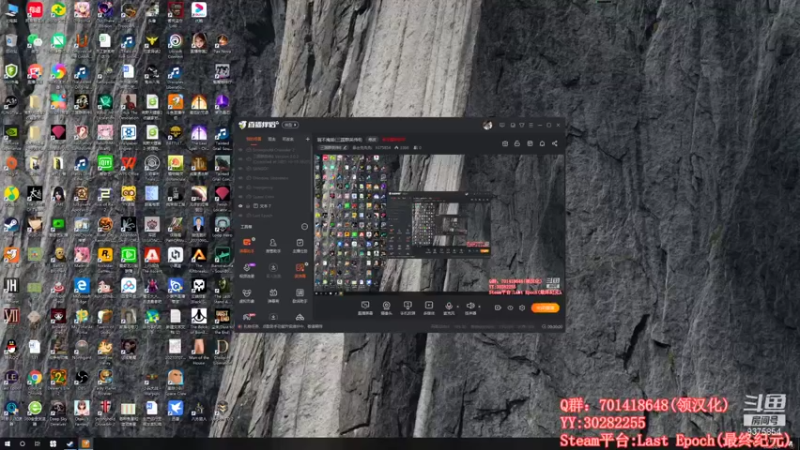Switch to the second scene tab
The height and width of the screenshot is (450, 800).
coord(272,139)
